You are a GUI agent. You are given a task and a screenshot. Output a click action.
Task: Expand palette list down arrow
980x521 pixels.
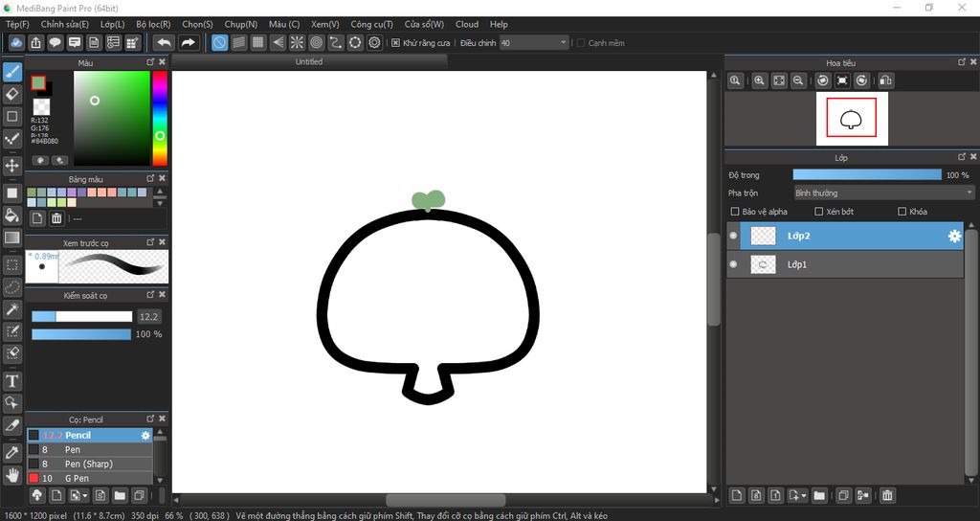[160, 203]
